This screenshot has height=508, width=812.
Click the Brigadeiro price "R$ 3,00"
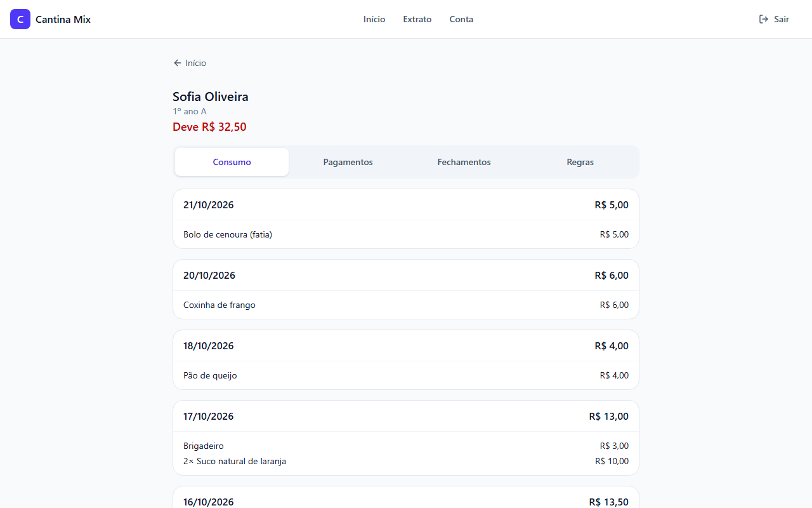coord(615,446)
